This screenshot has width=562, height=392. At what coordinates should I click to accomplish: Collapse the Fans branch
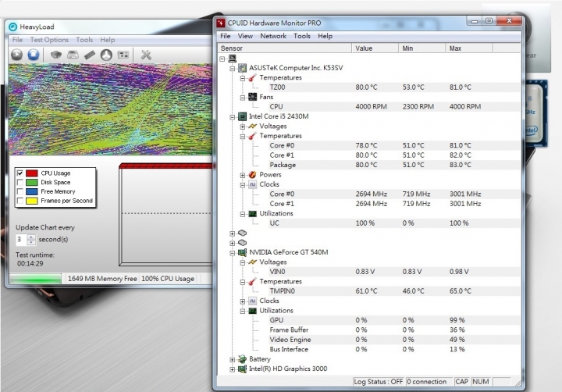click(x=243, y=97)
